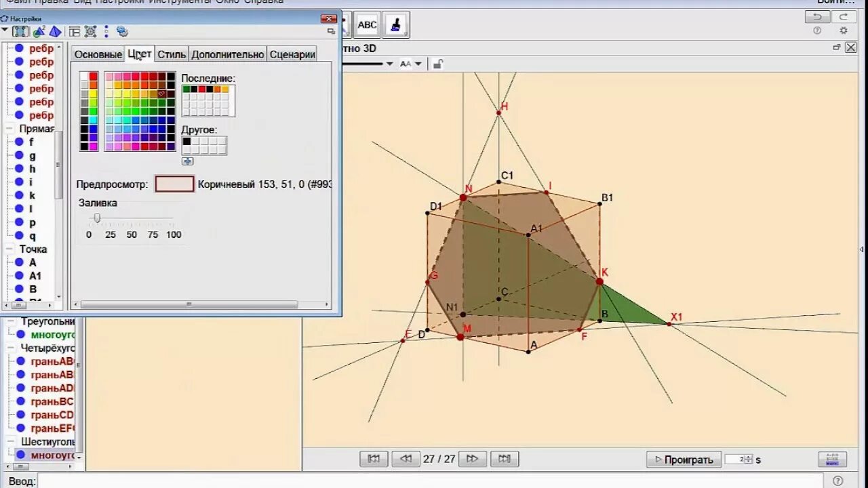This screenshot has width=868, height=488.
Task: Pick the green swatch in Последние colors
Action: pyautogui.click(x=186, y=89)
